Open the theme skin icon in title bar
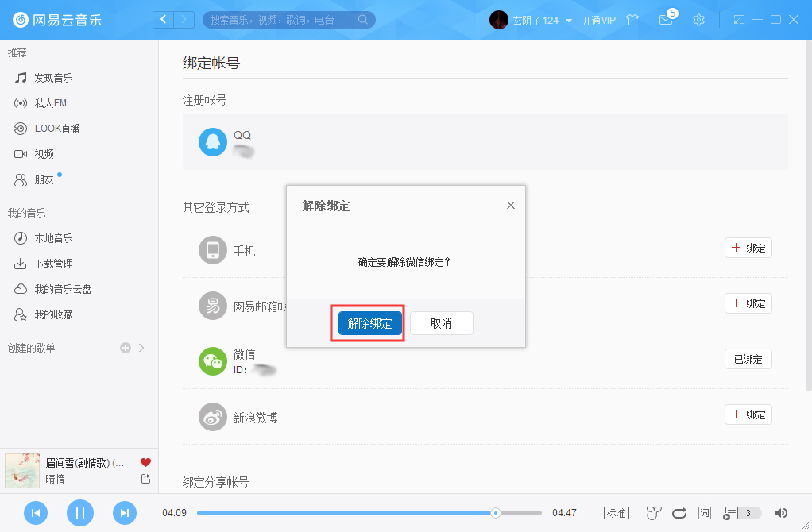 point(632,20)
